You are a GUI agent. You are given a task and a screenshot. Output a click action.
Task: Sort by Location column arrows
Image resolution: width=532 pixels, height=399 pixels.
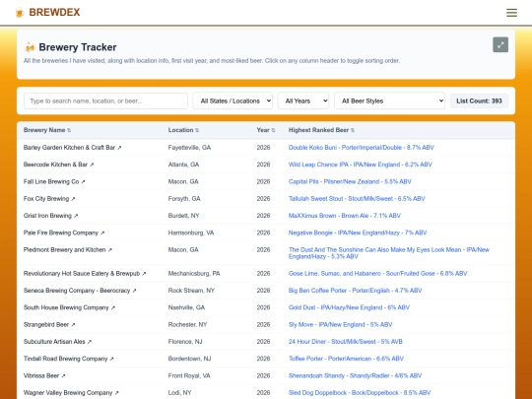[197, 130]
